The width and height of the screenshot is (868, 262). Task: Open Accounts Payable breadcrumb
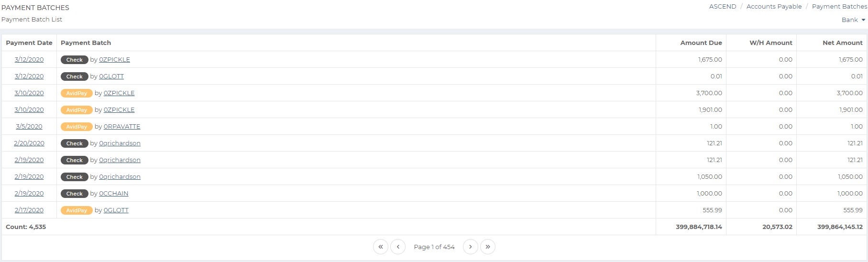click(774, 6)
